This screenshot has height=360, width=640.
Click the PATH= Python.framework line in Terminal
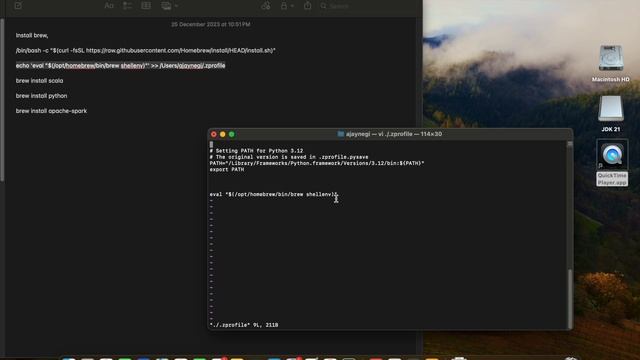(x=317, y=163)
